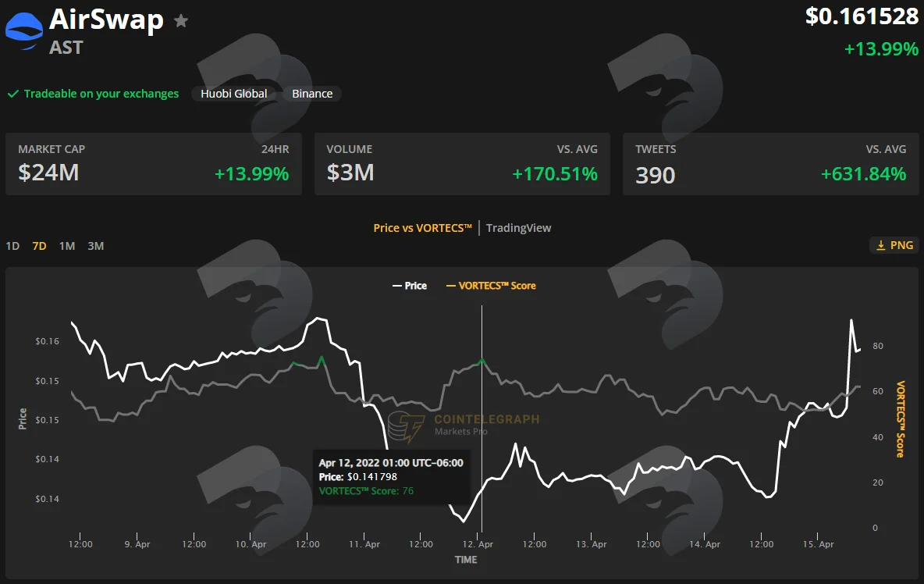Click the Market Cap $24M value
Image resolution: width=924 pixels, height=584 pixels.
coord(48,173)
